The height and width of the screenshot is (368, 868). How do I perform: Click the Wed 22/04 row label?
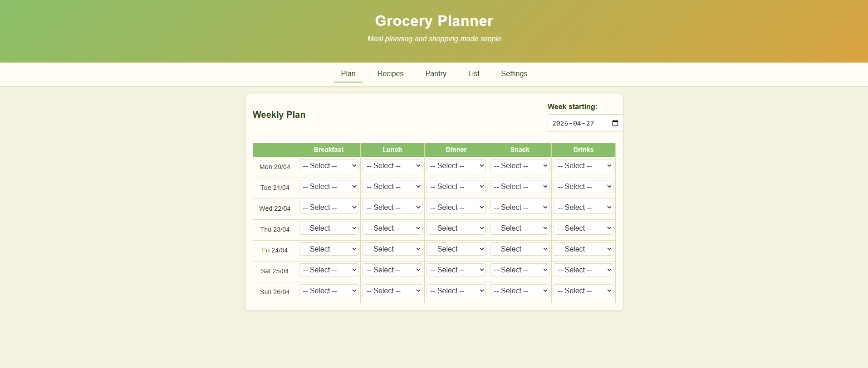click(x=275, y=208)
